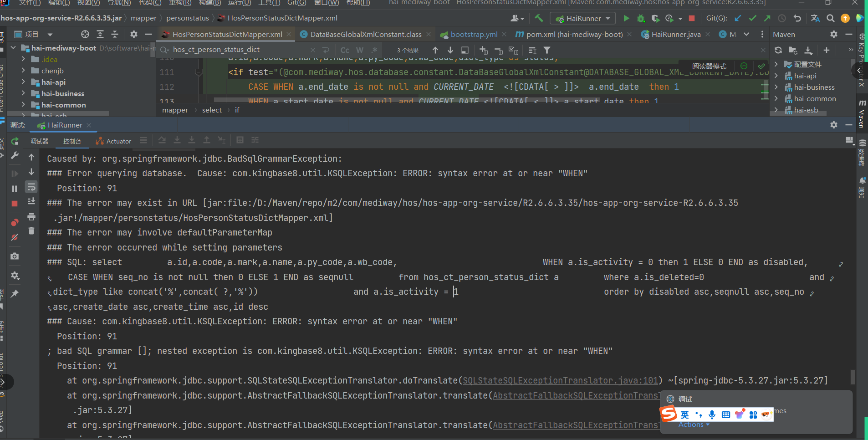Expand hai-business module in Maven panel
The height and width of the screenshot is (440, 868).
tap(776, 87)
